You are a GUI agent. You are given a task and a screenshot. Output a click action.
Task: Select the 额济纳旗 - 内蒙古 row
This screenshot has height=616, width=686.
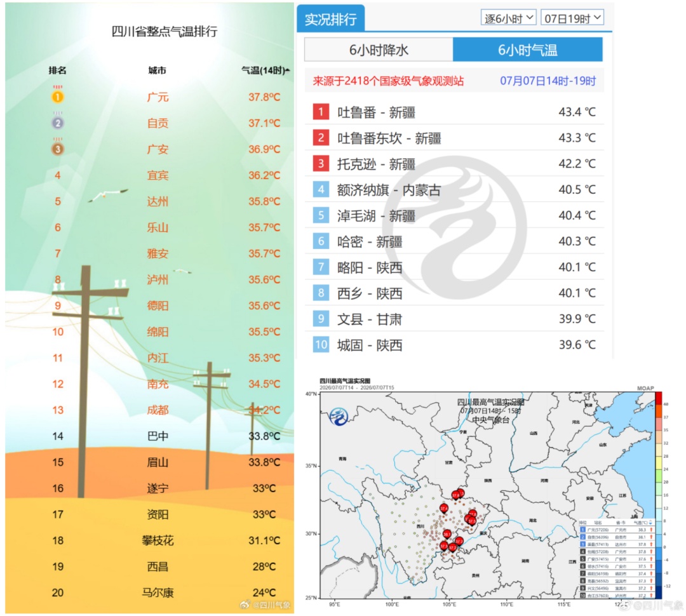(454, 189)
